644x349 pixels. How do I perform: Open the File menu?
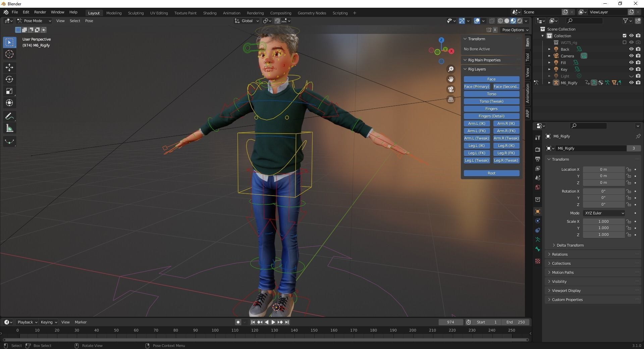point(15,12)
